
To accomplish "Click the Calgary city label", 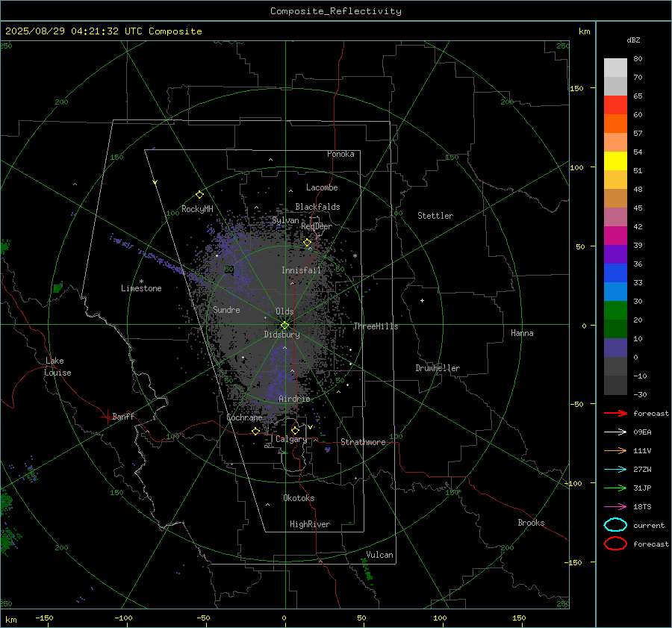I will pos(291,439).
